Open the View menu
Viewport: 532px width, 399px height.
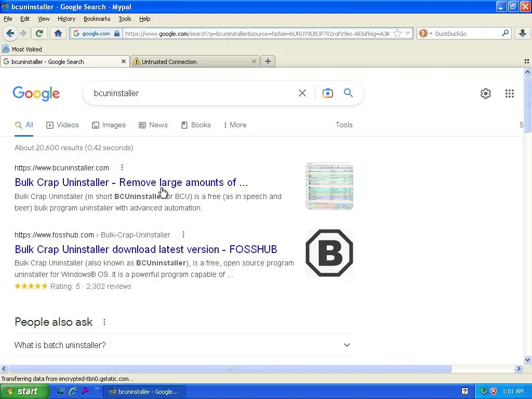click(x=44, y=19)
